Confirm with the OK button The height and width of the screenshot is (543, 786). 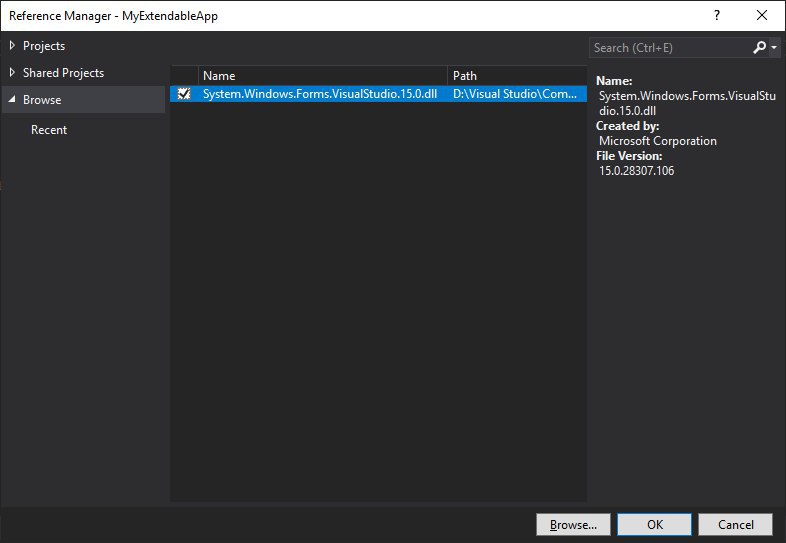click(x=655, y=524)
